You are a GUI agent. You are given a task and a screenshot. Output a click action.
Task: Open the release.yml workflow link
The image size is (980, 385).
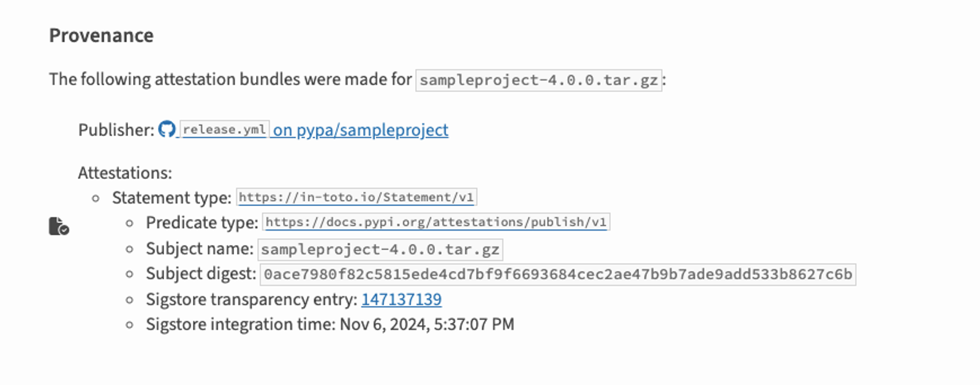click(224, 129)
